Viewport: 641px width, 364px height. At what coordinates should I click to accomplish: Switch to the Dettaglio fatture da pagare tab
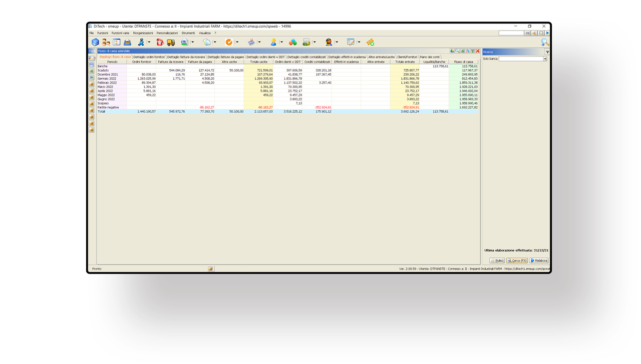point(225,57)
